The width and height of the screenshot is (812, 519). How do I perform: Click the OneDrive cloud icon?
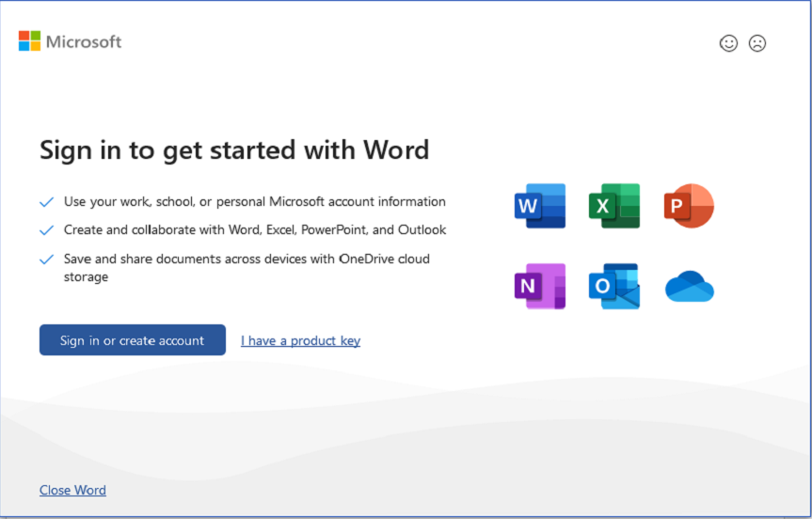(689, 287)
